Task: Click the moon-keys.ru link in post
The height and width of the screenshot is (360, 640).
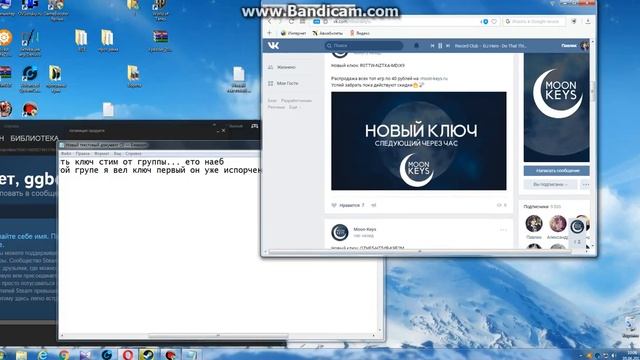Action: pos(433,78)
